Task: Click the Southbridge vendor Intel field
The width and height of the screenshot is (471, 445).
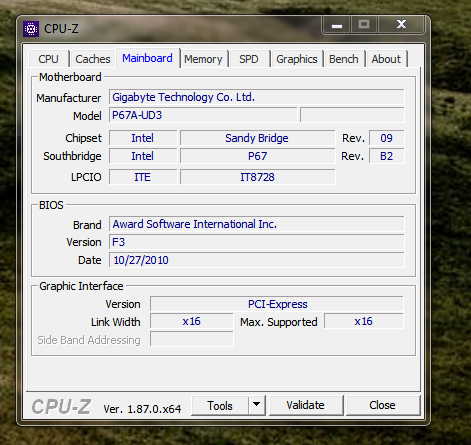Action: pyautogui.click(x=143, y=156)
